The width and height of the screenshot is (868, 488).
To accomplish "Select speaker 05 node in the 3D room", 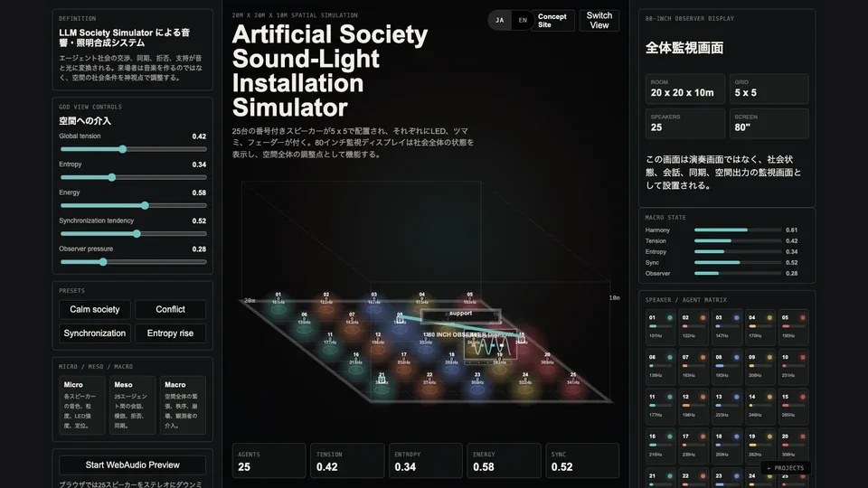I will 469,305.
